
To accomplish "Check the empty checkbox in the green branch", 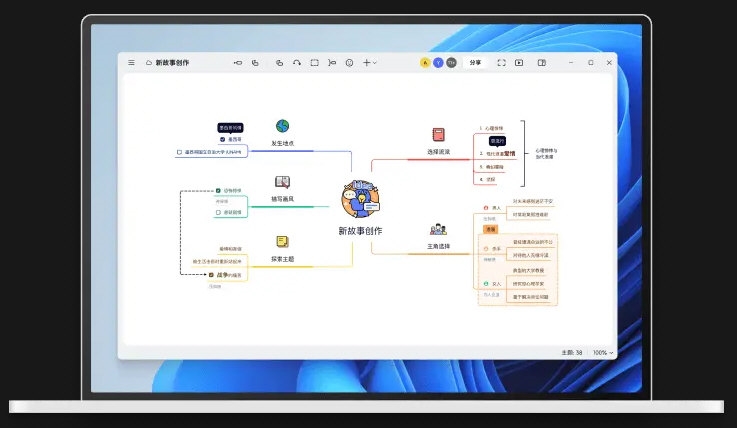I will coord(218,212).
